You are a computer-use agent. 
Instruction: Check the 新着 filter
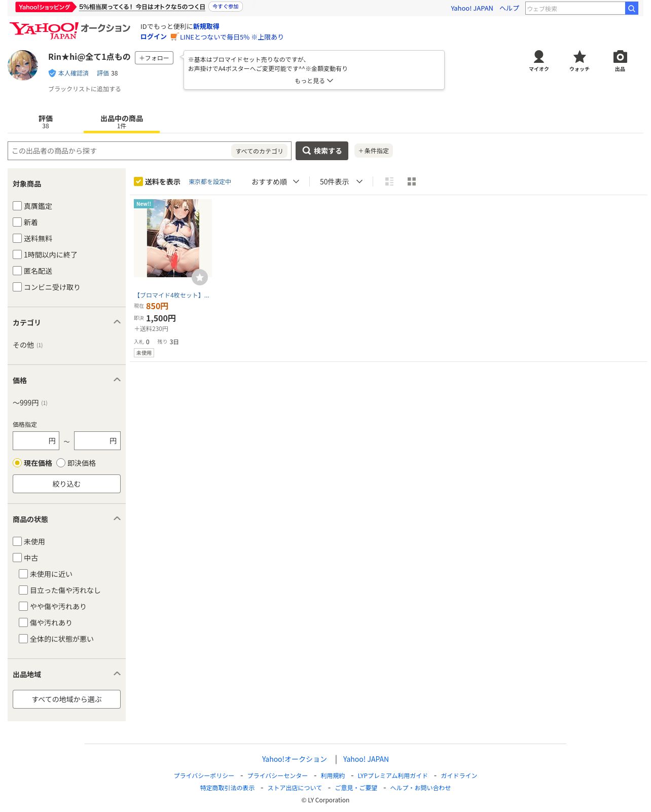point(17,222)
